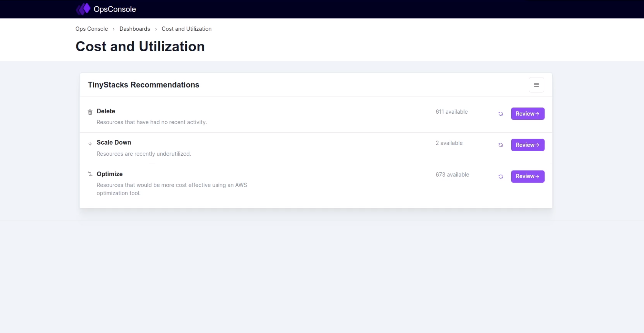This screenshot has width=644, height=333.
Task: Click the down-arrow icon beside Scale Down
Action: [90, 144]
